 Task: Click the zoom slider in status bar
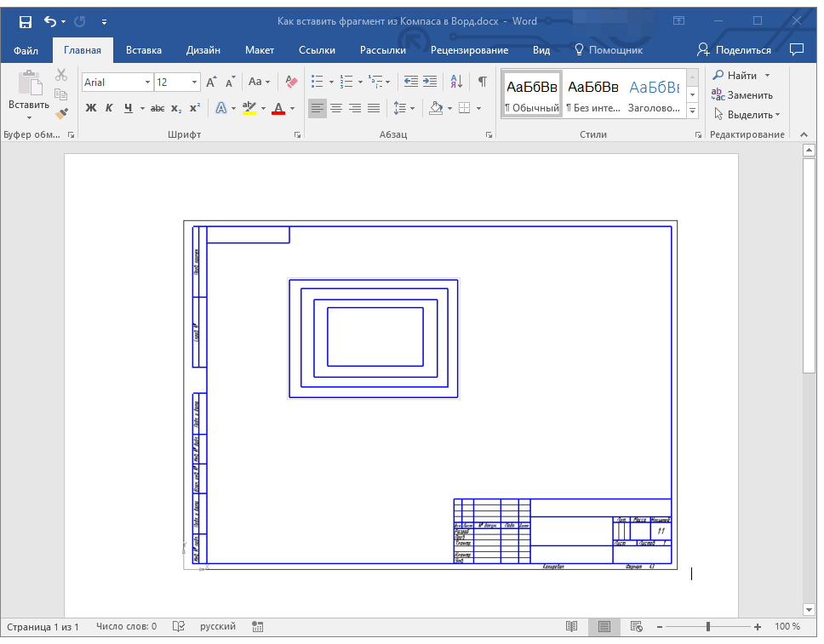click(x=708, y=627)
